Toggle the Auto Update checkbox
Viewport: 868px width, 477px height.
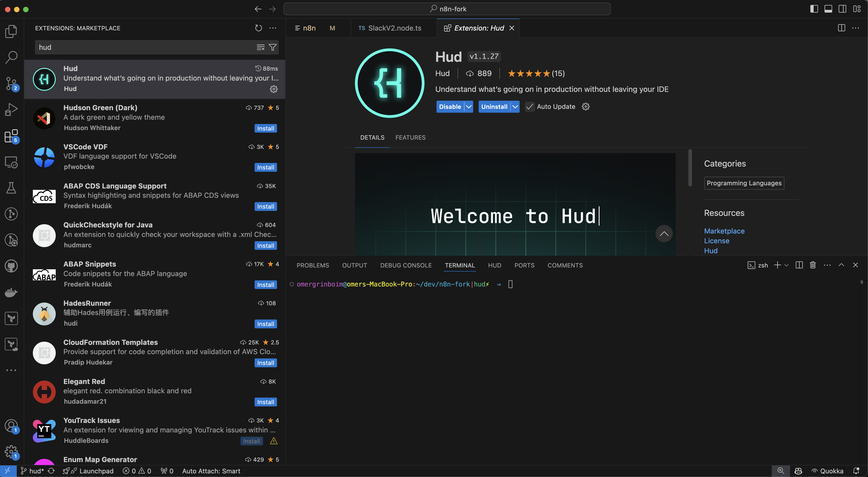[530, 107]
